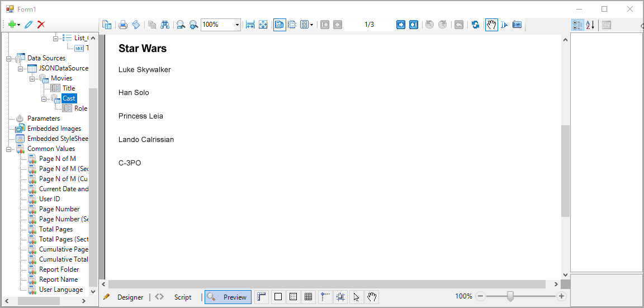This screenshot has width=644, height=308.
Task: Click the Zoom Out magnifier icon
Action: click(x=181, y=25)
